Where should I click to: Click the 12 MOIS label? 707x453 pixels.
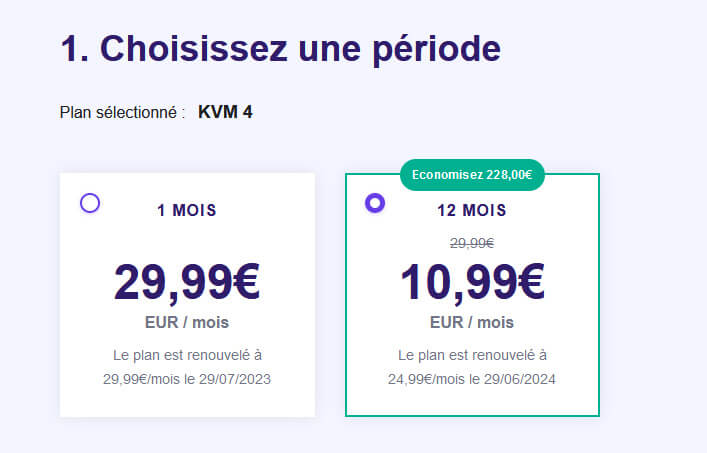[x=472, y=210]
